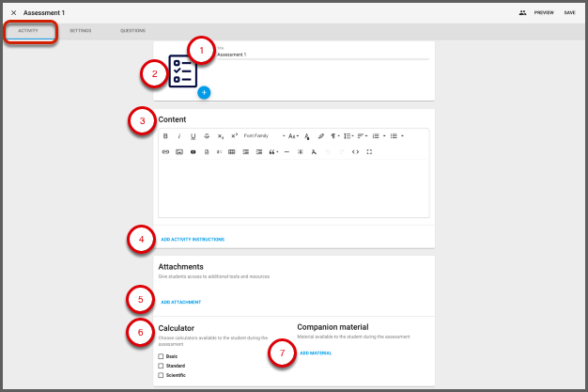
Task: Open the Questions tab
Action: 132,31
